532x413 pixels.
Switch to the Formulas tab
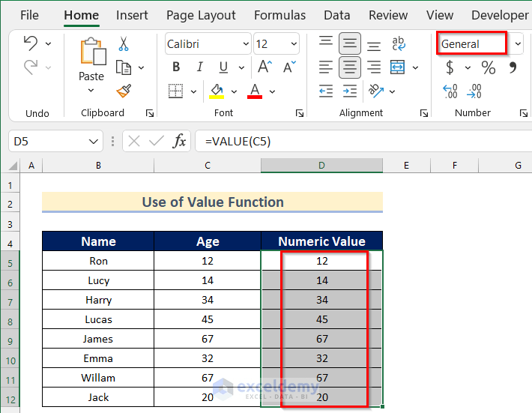pyautogui.click(x=279, y=15)
